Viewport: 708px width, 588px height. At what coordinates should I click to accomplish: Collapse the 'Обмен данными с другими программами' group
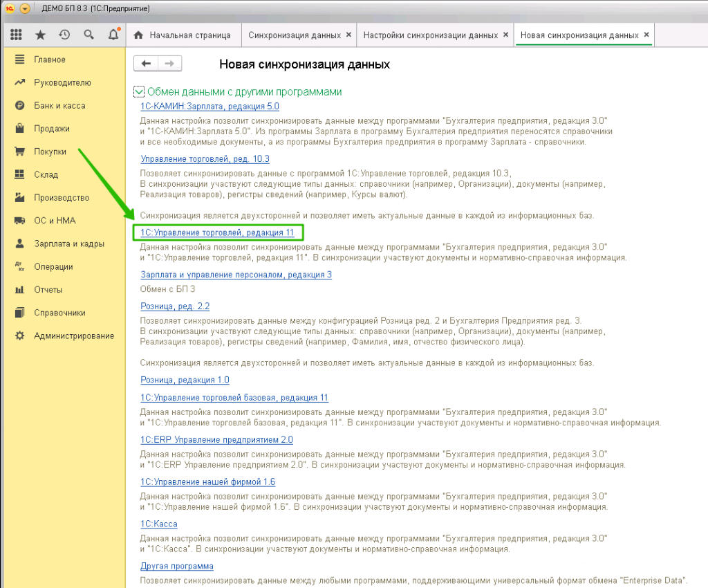[139, 92]
